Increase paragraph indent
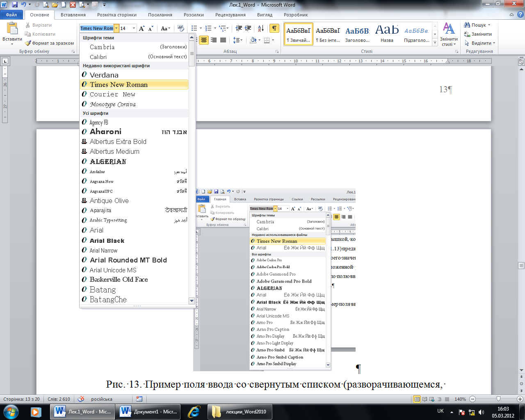This screenshot has height=420, width=525. click(x=248, y=28)
